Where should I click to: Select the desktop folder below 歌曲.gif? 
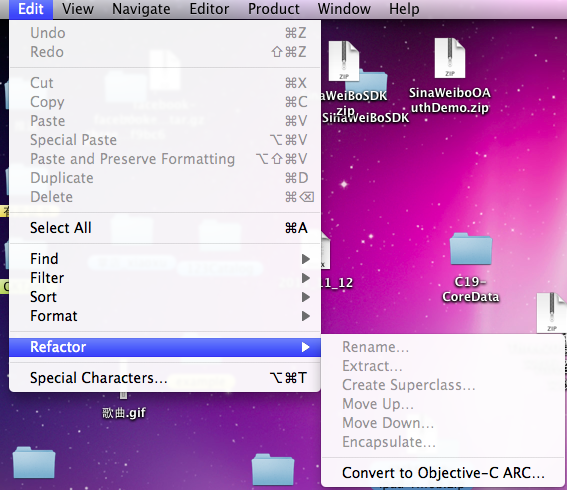34,463
